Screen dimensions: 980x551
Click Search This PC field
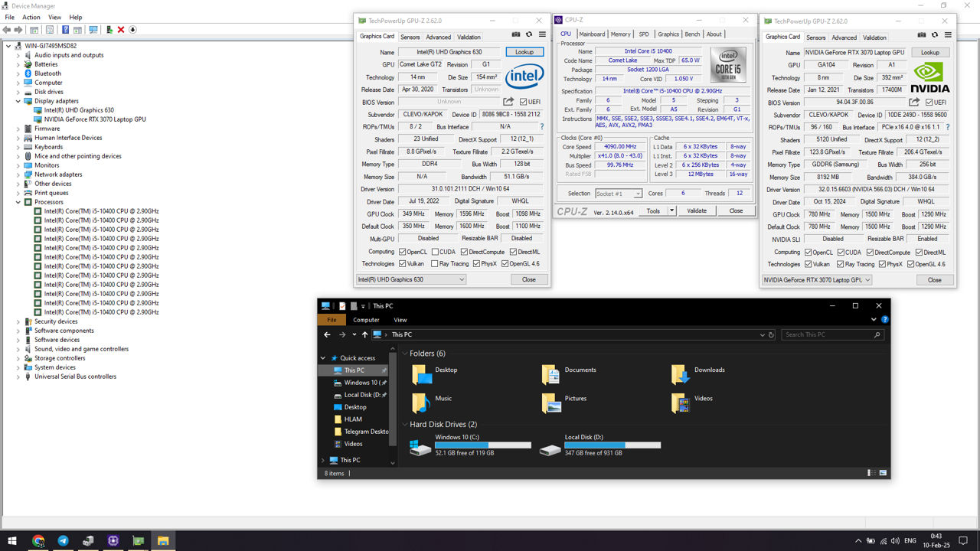832,334
